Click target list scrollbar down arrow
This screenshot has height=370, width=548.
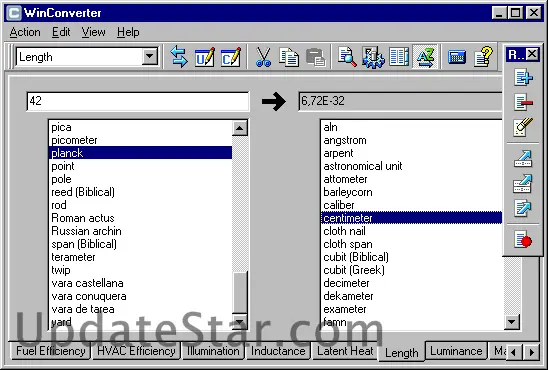512,321
